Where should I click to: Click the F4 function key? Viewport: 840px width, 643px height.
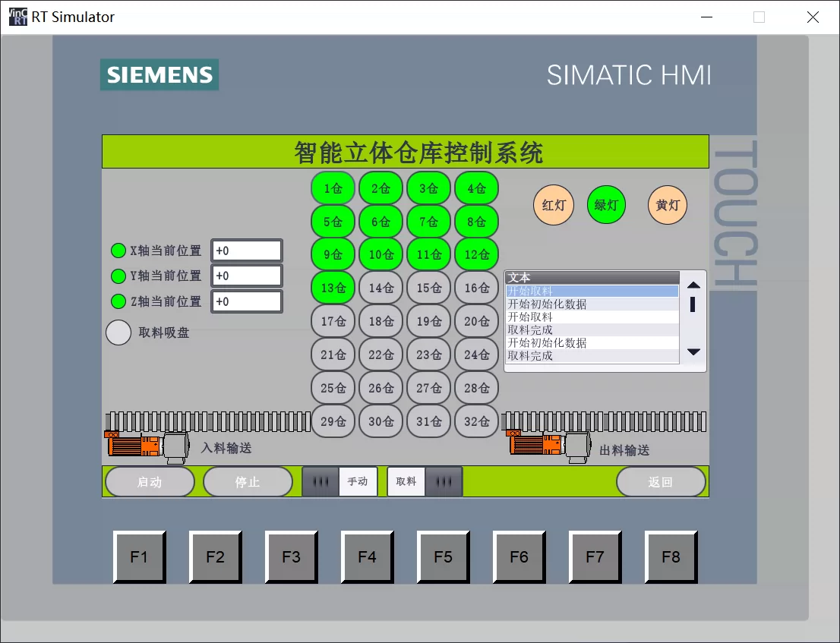[368, 556]
